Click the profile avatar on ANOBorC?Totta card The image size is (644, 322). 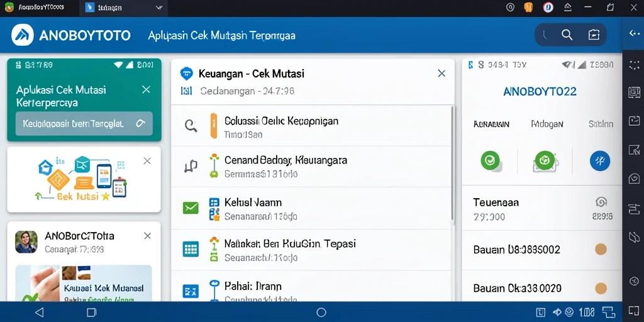coord(26,241)
